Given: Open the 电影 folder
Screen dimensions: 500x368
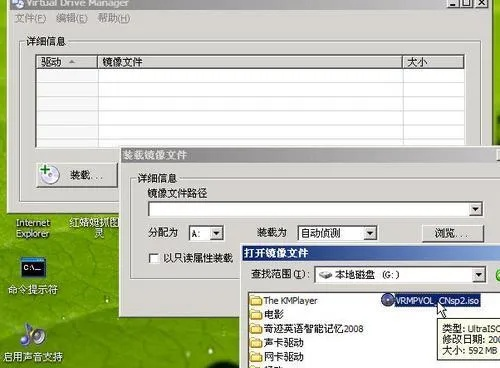Looking at the screenshot, I should tap(267, 314).
